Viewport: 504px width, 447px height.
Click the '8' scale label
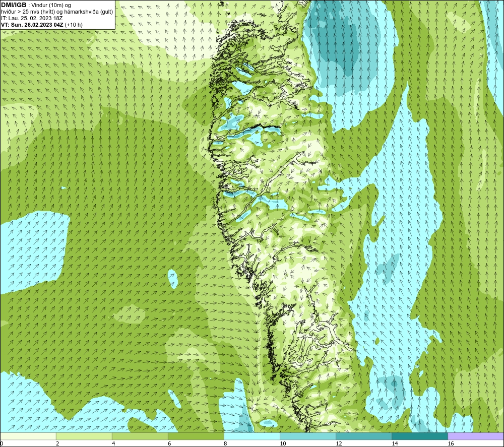pyautogui.click(x=225, y=444)
